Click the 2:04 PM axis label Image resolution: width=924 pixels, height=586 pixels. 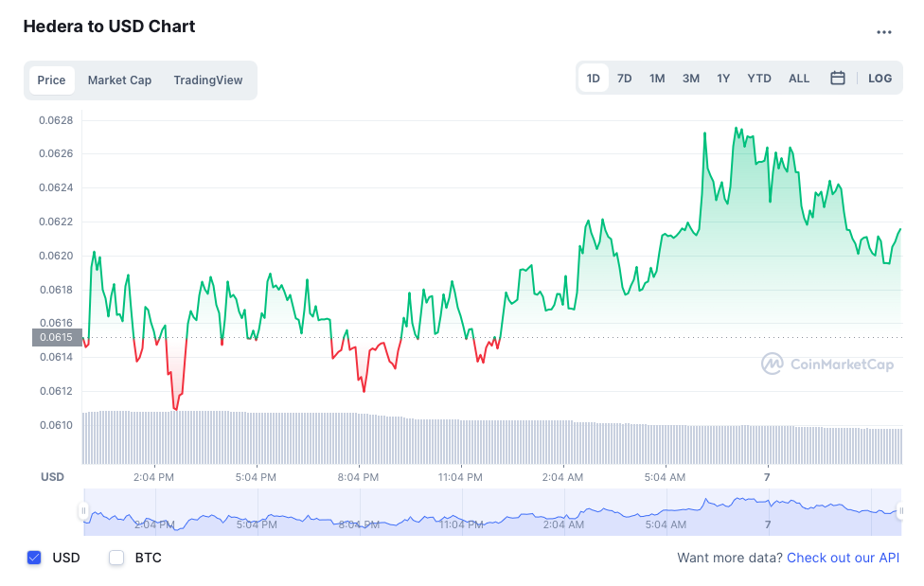coord(153,477)
